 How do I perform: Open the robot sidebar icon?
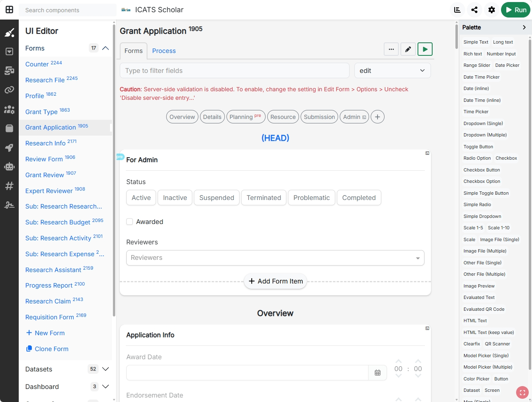[9, 167]
